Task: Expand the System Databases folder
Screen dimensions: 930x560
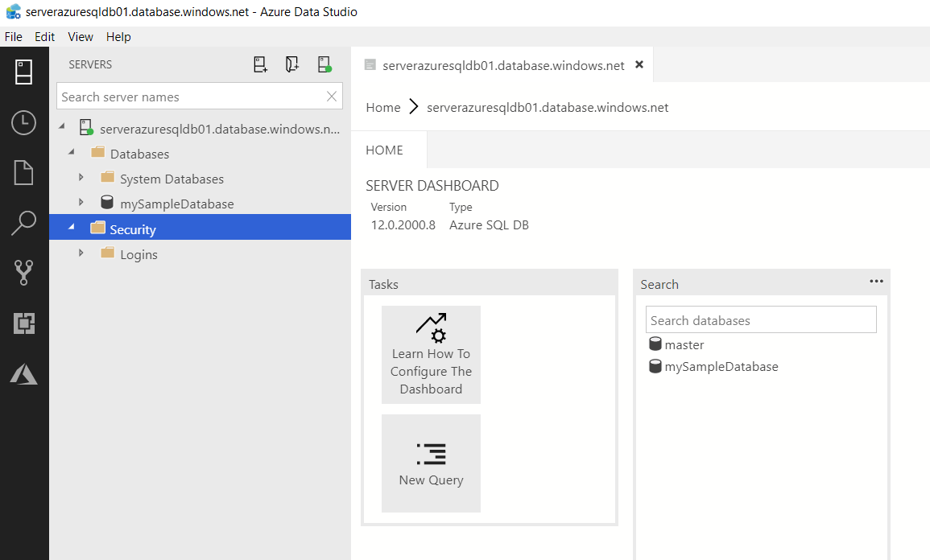Action: pos(81,177)
